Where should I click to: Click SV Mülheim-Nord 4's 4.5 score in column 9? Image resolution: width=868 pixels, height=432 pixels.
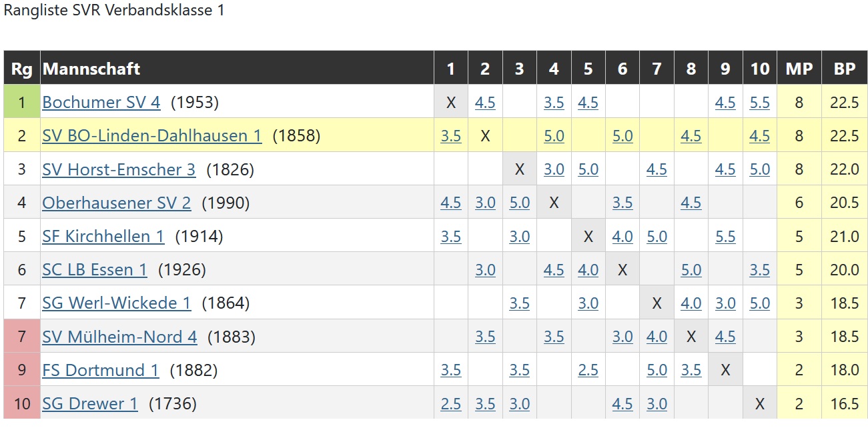click(725, 337)
